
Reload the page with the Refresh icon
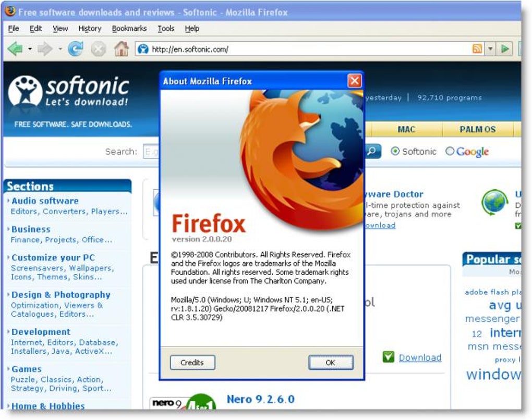click(x=75, y=49)
